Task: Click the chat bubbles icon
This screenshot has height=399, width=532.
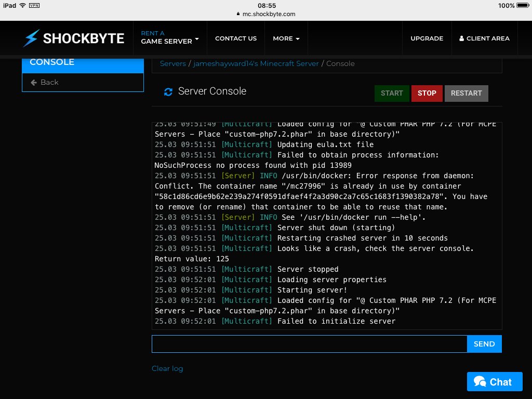Action: pyautogui.click(x=480, y=382)
